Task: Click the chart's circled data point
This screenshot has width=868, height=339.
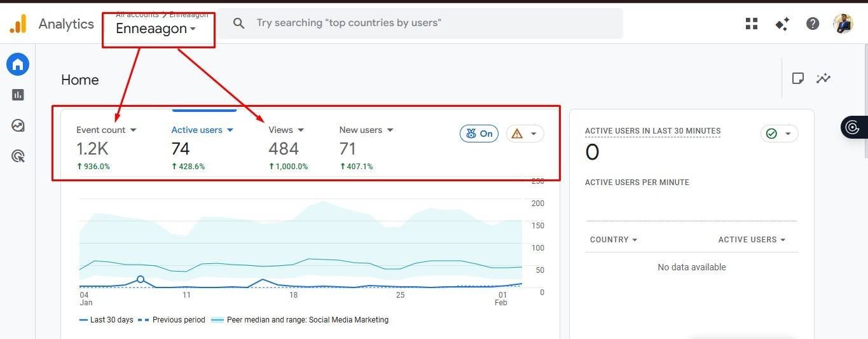Action: 141,279
